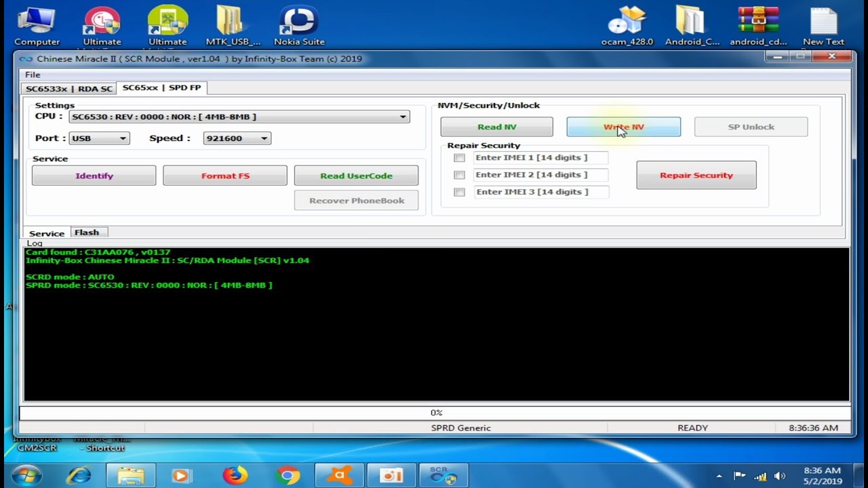Open the MTK_USB_ folder on desktop

point(233,26)
